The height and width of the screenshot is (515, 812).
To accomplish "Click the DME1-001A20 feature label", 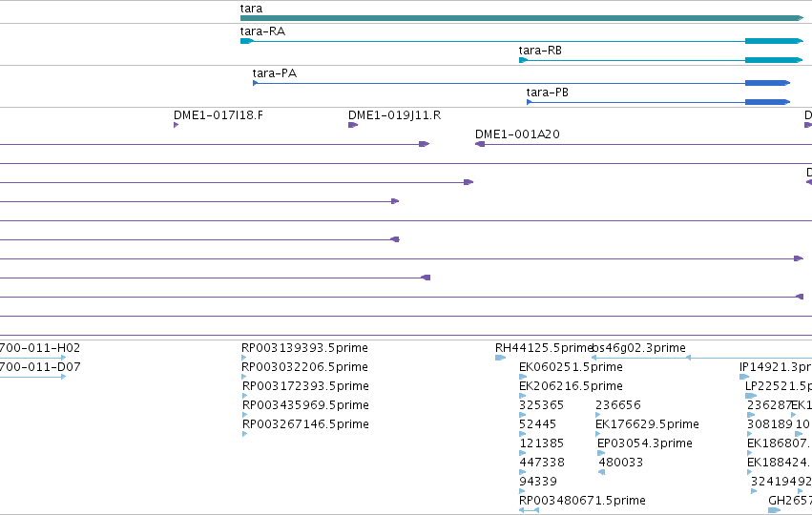I will coord(517,134).
